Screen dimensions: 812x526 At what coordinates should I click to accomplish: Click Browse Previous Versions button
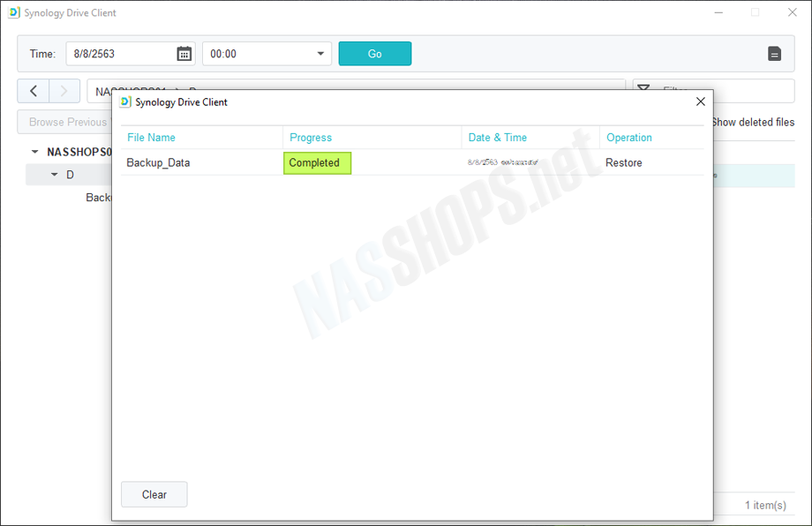(x=64, y=122)
